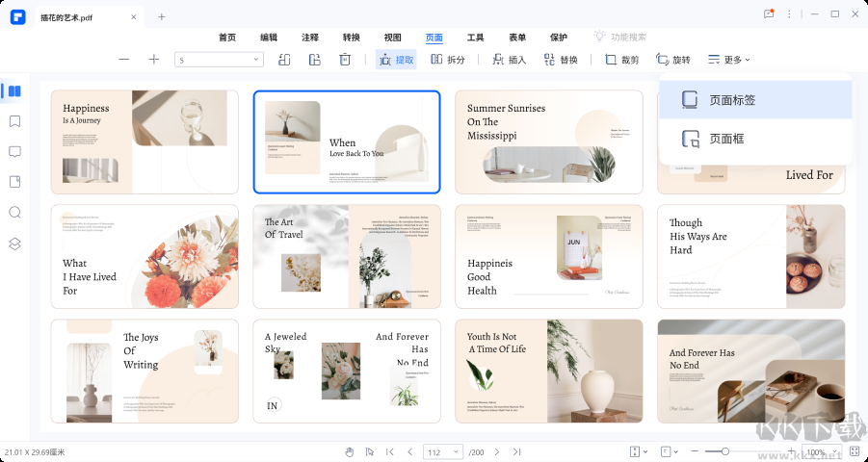
Task: Switch to the 首页 tab
Action: (227, 38)
